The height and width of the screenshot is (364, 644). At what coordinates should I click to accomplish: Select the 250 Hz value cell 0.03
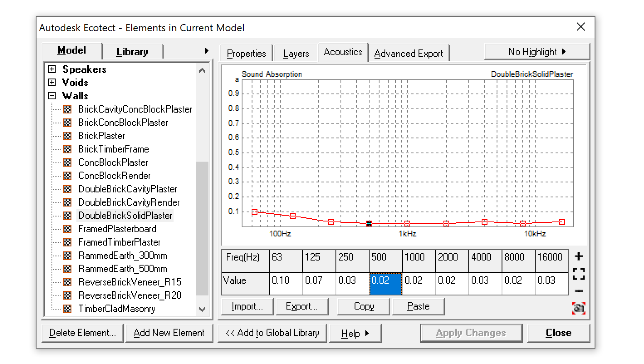353,283
